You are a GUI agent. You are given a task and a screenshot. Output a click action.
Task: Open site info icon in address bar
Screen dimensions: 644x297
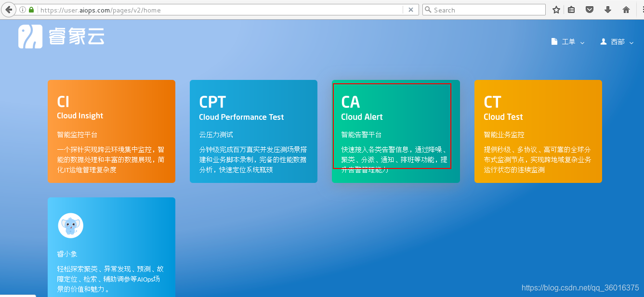point(22,10)
